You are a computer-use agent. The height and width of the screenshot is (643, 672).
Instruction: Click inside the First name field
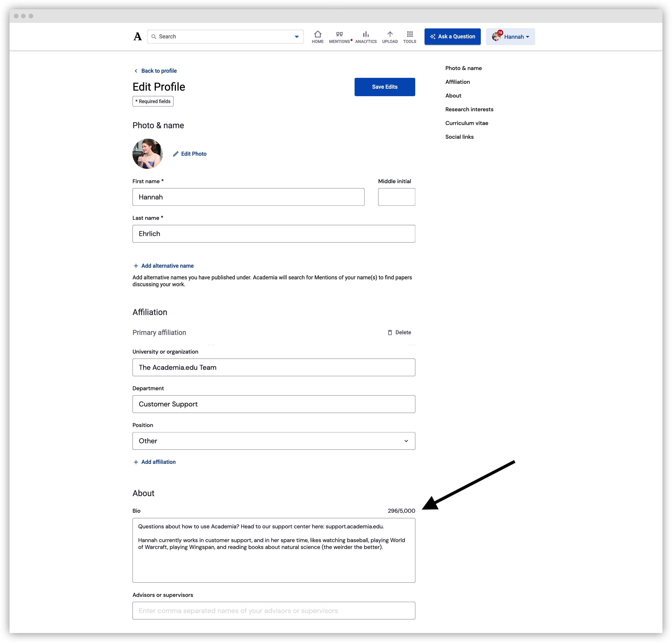248,197
